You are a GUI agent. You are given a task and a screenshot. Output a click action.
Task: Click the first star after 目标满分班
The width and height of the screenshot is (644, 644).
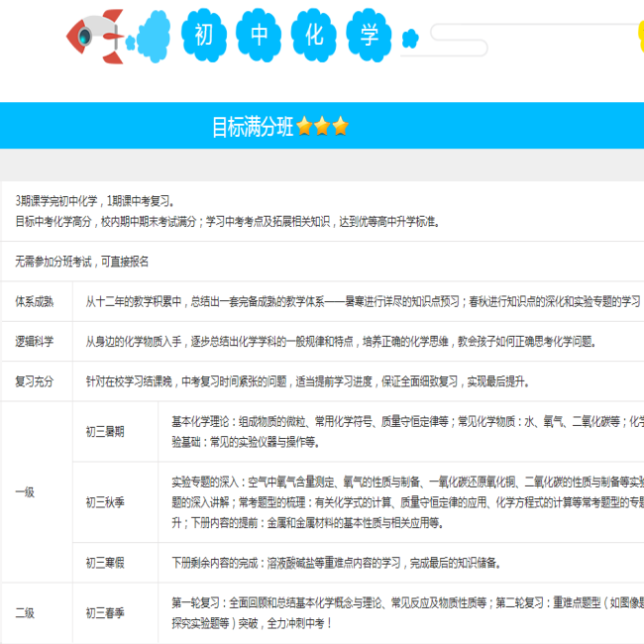pyautogui.click(x=304, y=127)
